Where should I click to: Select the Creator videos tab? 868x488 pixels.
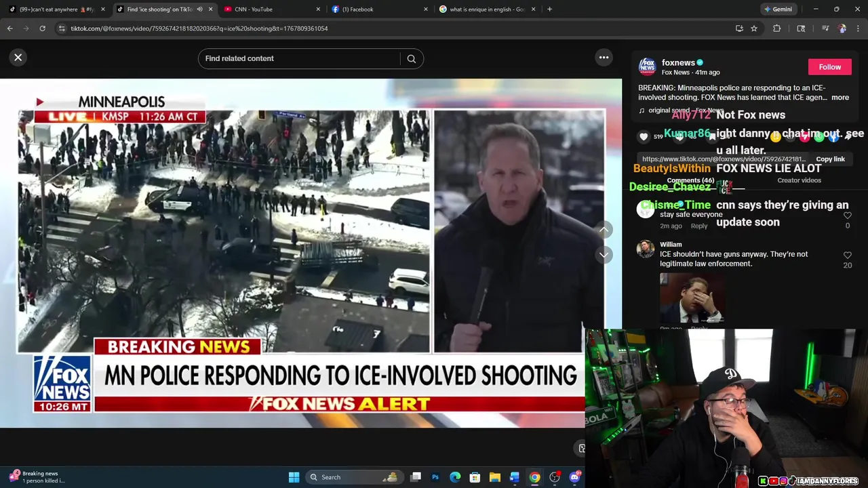tap(799, 180)
